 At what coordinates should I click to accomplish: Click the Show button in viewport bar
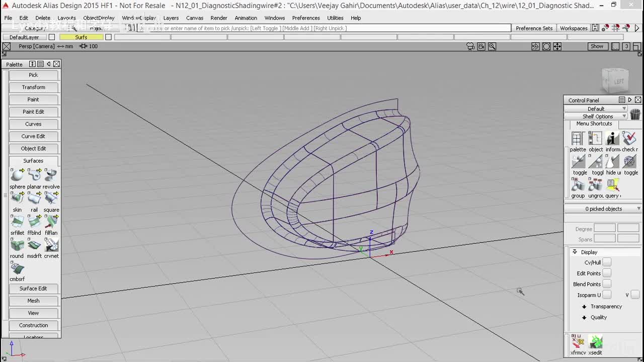tap(597, 46)
